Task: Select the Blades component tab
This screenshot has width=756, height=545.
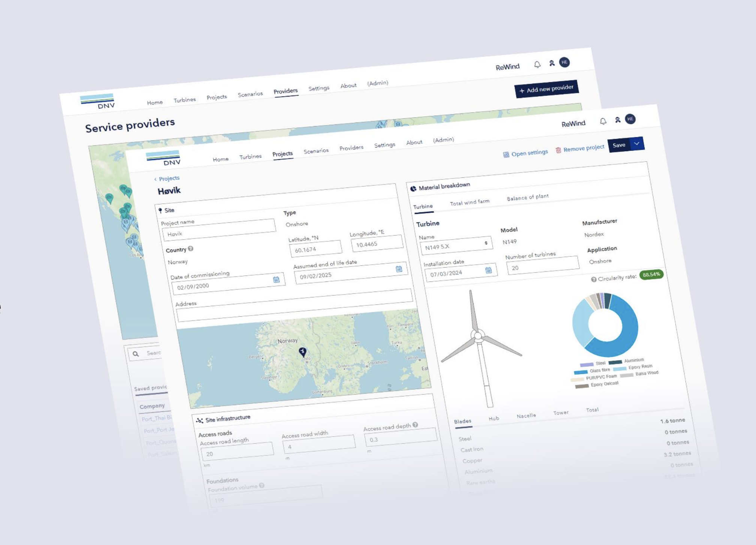Action: [463, 421]
